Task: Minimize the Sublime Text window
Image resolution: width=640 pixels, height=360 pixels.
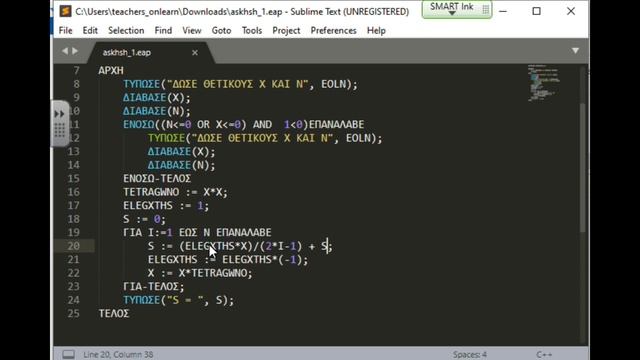Action: point(503,11)
